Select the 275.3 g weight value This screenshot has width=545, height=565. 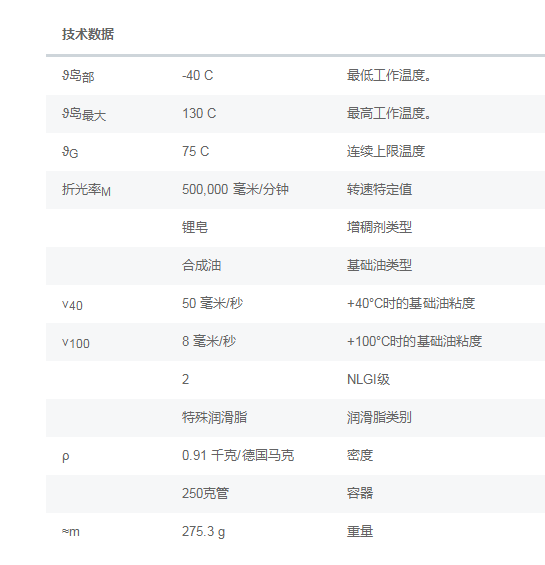(203, 531)
